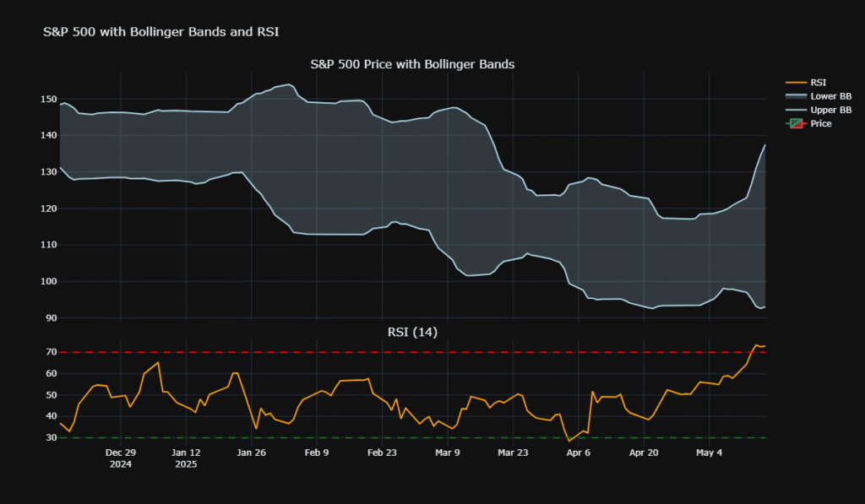Screen dimensions: 865x504
Task: Click the orange RSI line marker in legend
Action: [x=795, y=83]
